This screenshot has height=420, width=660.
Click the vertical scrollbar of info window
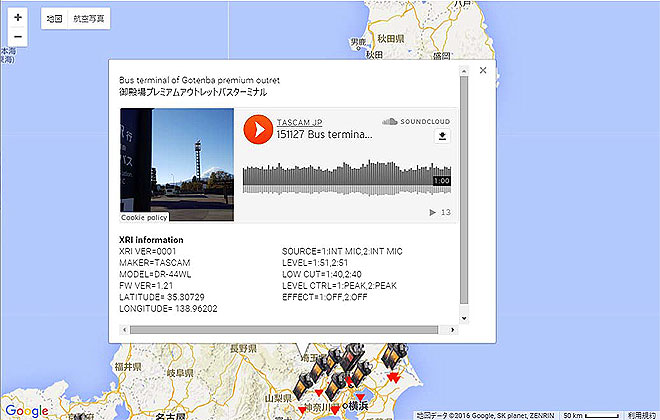(x=462, y=190)
